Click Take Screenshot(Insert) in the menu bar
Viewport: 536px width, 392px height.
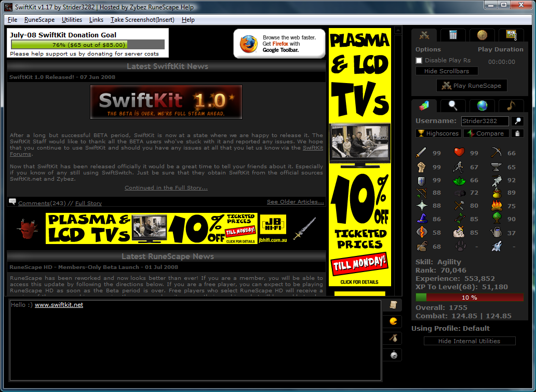pos(142,20)
